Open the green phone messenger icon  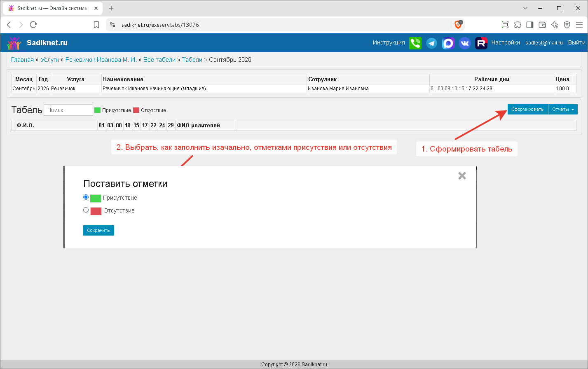pyautogui.click(x=415, y=43)
